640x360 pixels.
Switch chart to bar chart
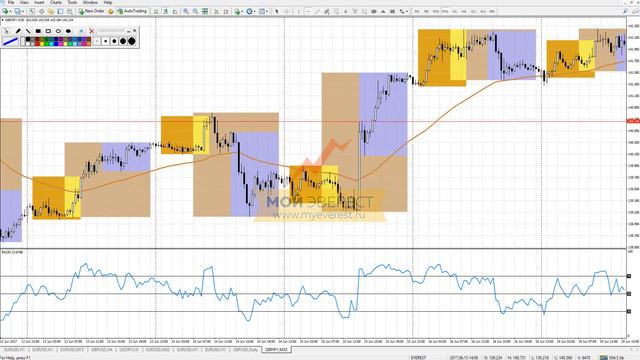point(156,11)
